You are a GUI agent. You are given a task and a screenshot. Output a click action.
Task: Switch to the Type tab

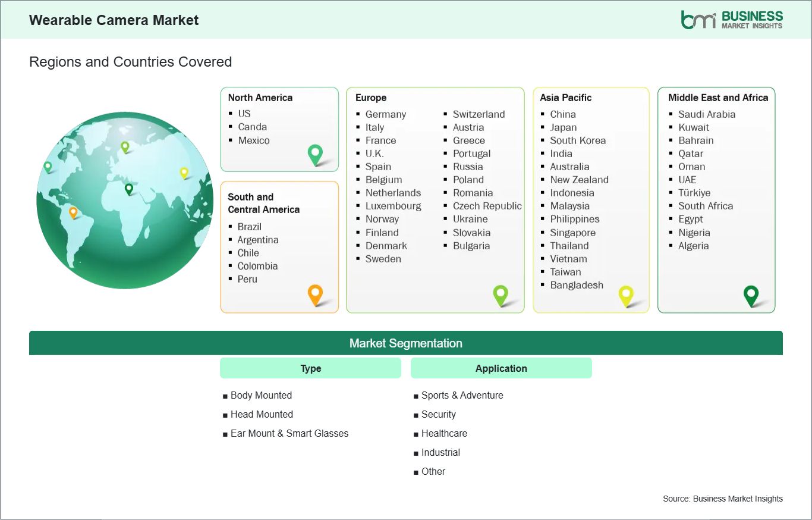pyautogui.click(x=310, y=368)
